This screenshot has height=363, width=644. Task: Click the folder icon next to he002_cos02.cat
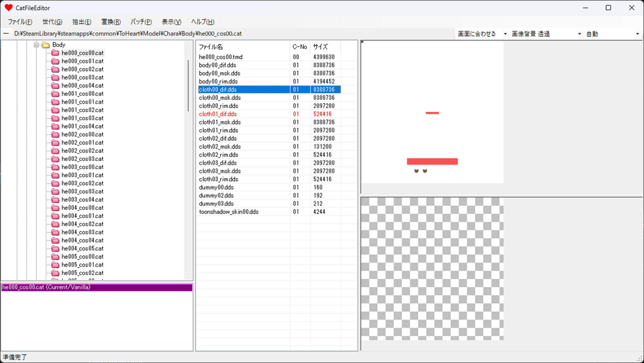coord(55,151)
